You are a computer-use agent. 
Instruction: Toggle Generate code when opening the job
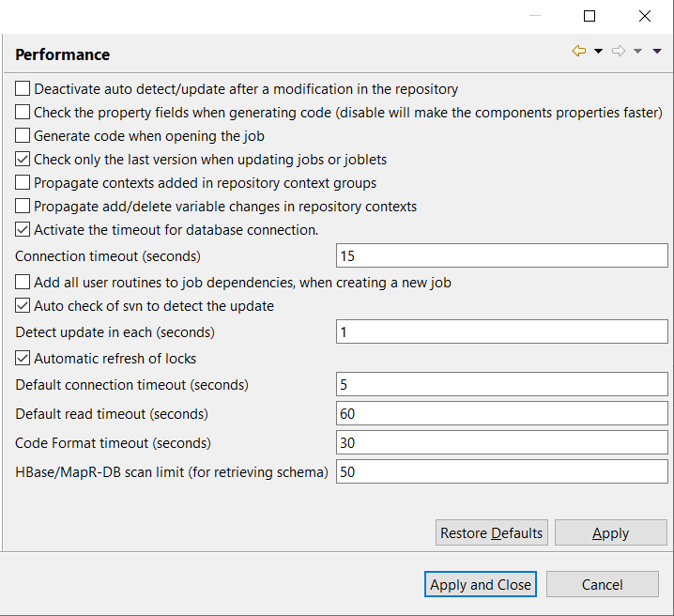click(23, 136)
